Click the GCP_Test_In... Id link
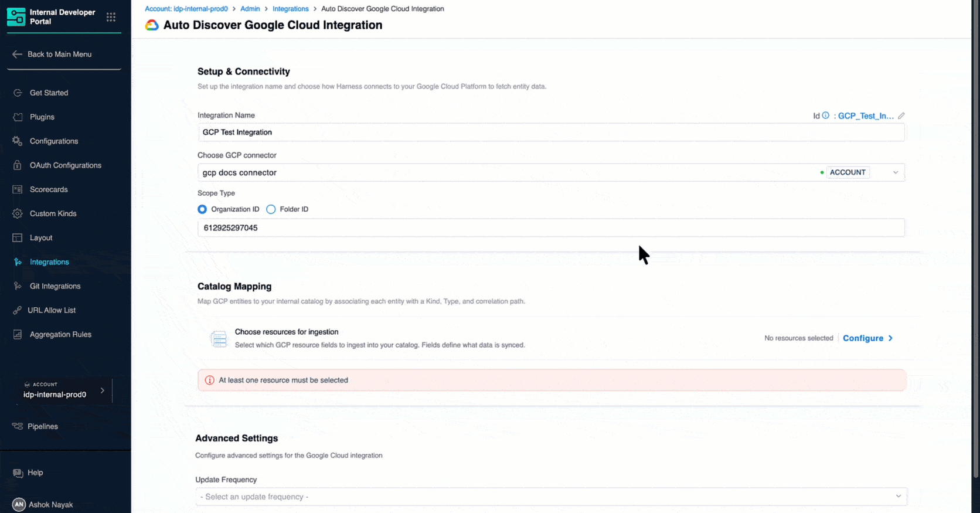 (866, 116)
